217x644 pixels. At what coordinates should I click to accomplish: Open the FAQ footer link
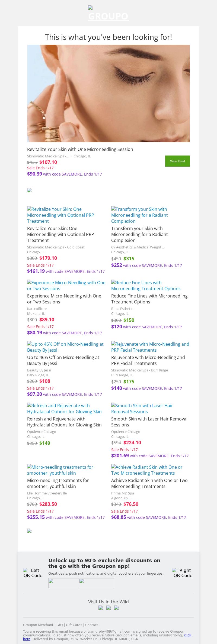pyautogui.click(x=59, y=625)
